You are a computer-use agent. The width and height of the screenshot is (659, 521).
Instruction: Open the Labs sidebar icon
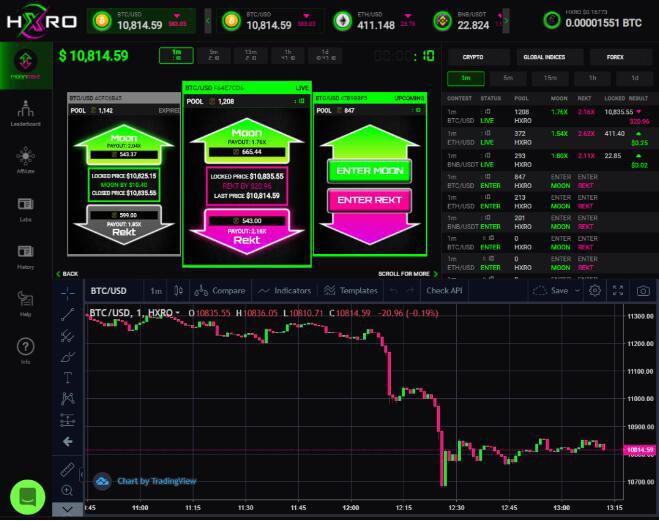pyautogui.click(x=26, y=209)
